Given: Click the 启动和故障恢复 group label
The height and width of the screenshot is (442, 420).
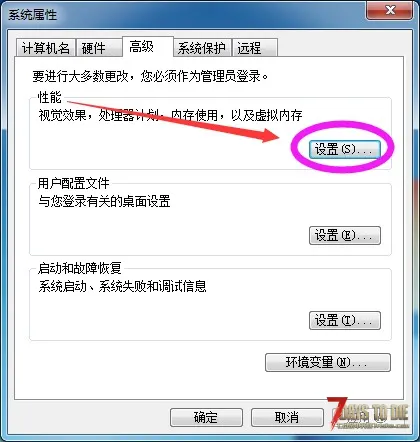Looking at the screenshot, I should pyautogui.click(x=80, y=268).
